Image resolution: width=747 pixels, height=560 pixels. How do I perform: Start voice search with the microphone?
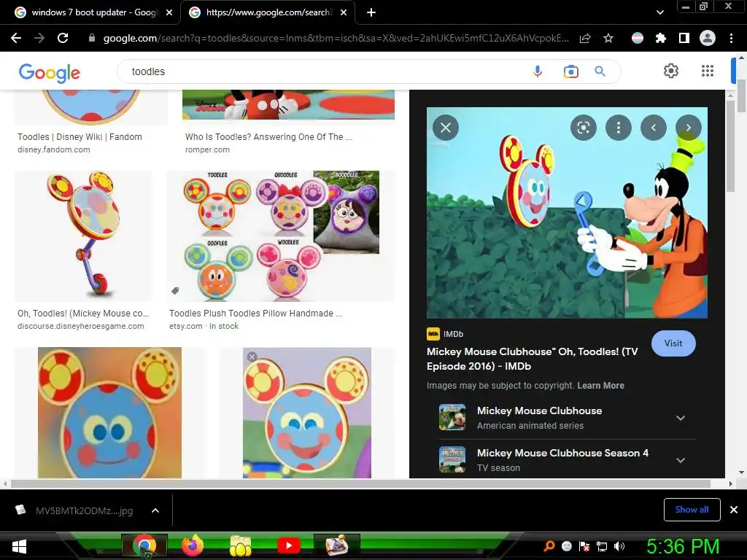pos(538,71)
